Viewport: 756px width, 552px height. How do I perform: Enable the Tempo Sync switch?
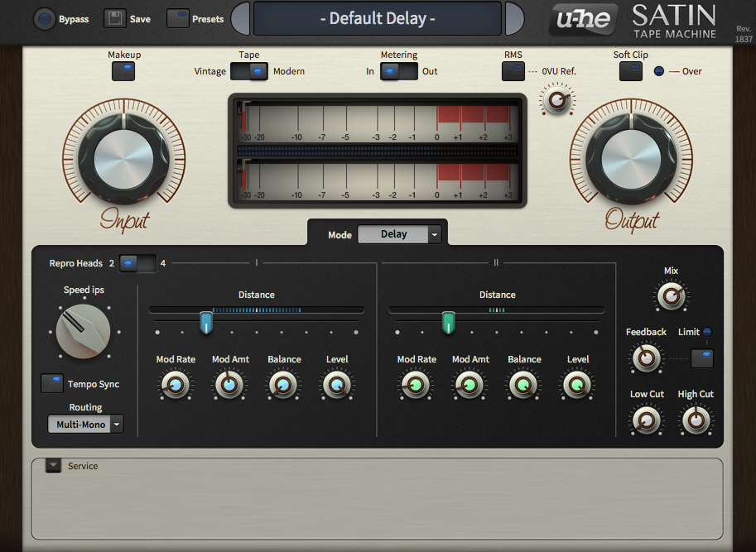pos(52,383)
